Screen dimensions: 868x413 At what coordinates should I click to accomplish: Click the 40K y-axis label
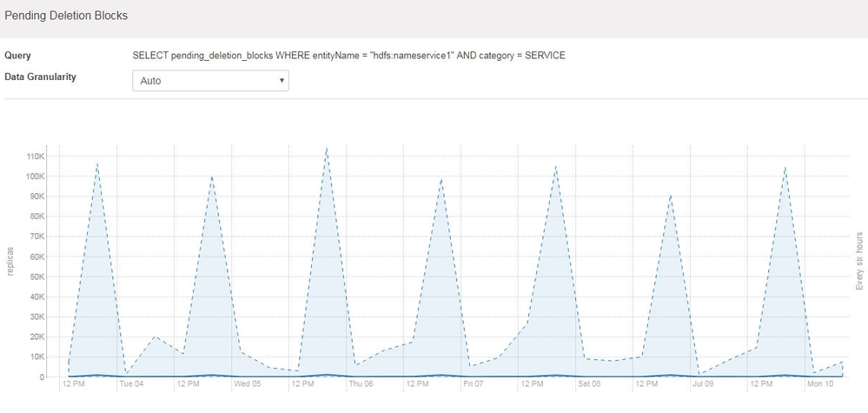click(36, 296)
